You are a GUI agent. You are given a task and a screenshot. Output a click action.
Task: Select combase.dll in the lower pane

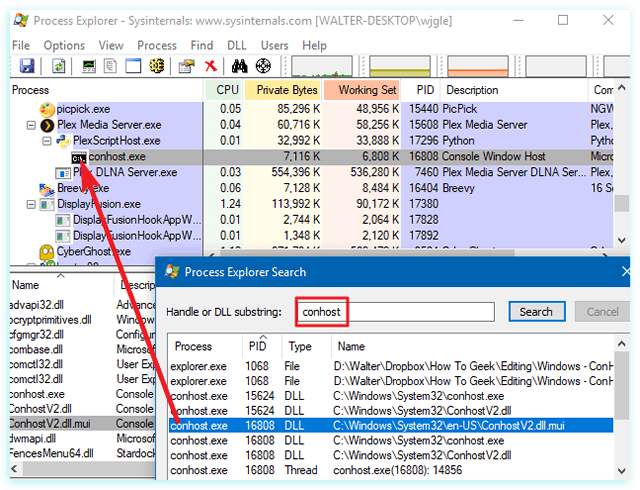click(x=83, y=350)
